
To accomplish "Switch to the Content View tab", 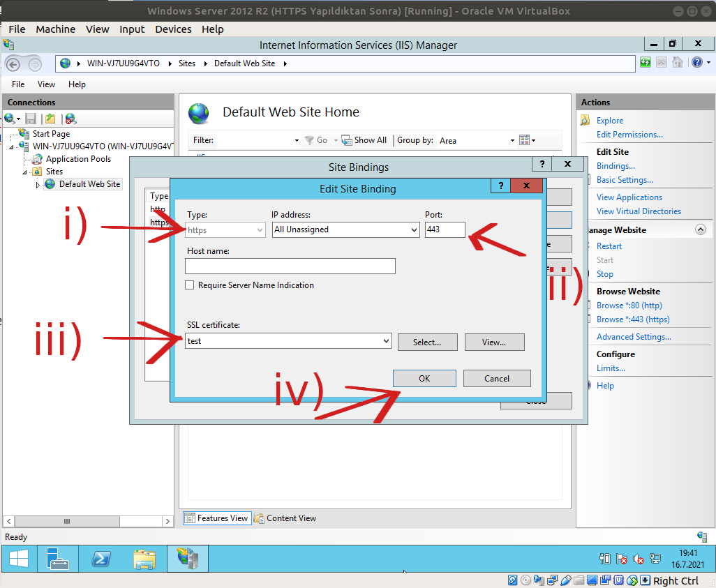I will tap(285, 518).
